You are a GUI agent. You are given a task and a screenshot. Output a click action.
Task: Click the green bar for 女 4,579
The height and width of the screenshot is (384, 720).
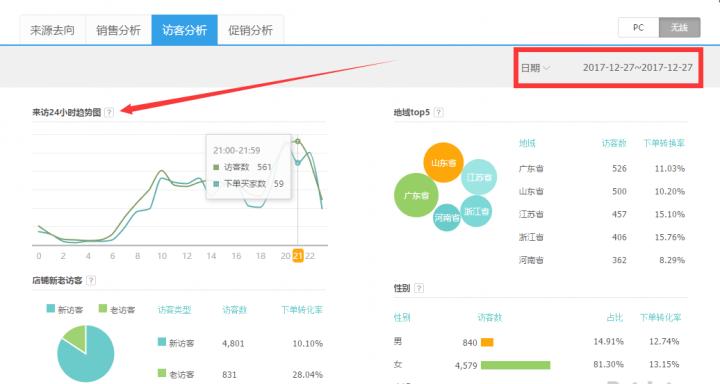pyautogui.click(x=516, y=365)
